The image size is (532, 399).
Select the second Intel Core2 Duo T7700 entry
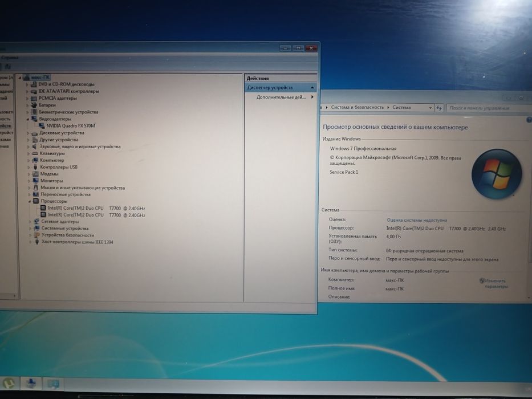point(96,215)
